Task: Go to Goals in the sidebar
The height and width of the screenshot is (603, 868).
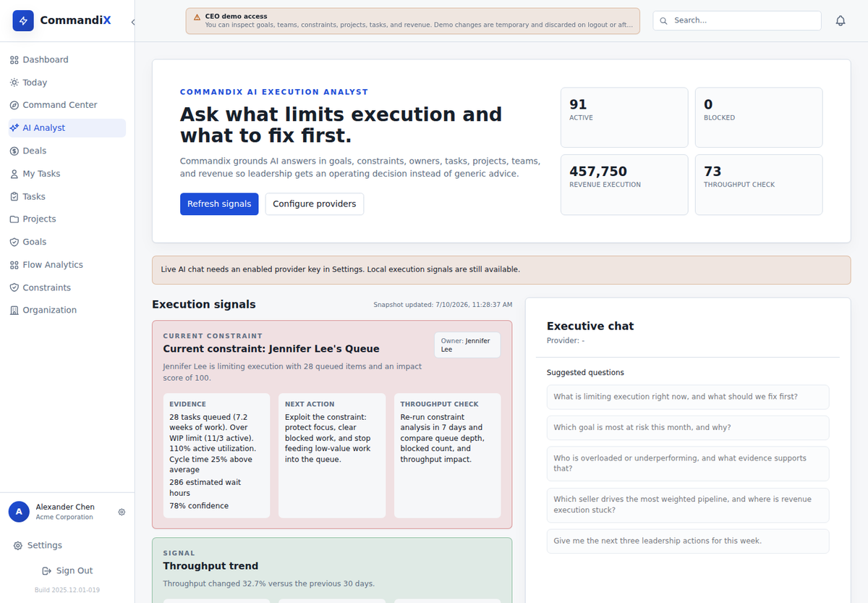Action: [67, 242]
